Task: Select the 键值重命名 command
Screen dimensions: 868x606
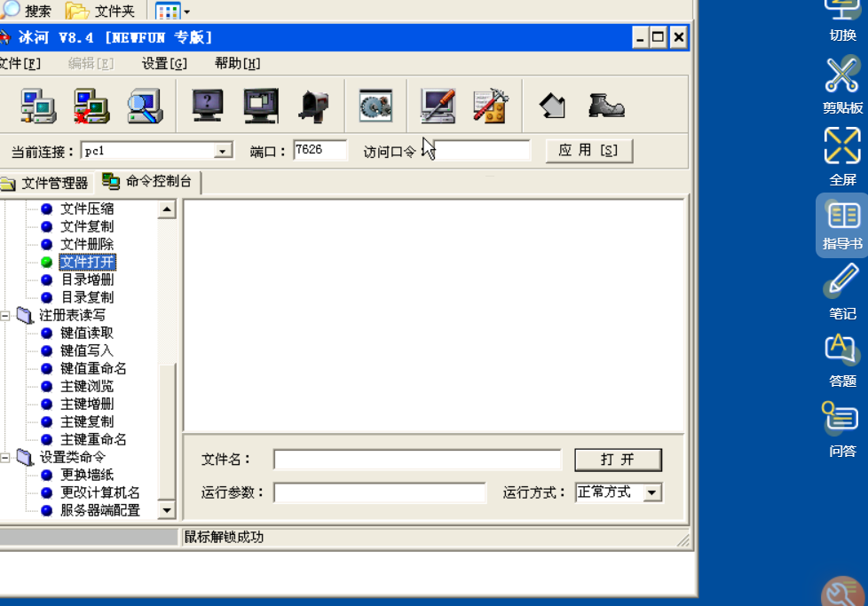Action: [x=93, y=368]
